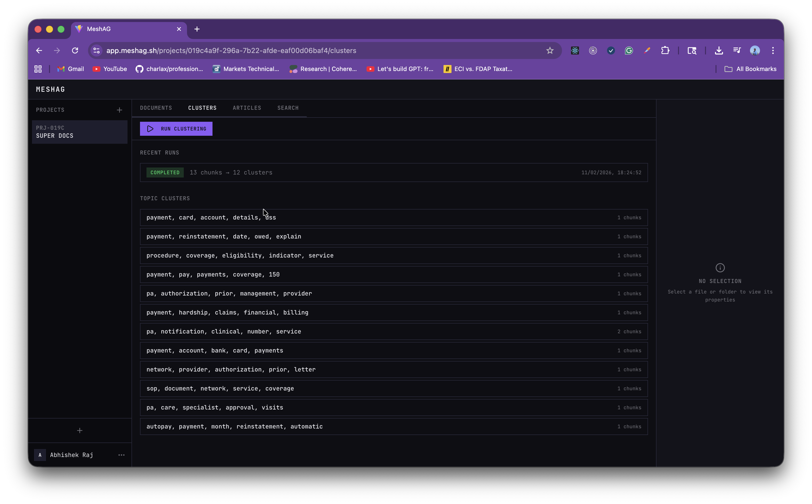Viewport: 812px width, 504px height.
Task: Open the completed 13 chunks run
Action: tap(393, 173)
